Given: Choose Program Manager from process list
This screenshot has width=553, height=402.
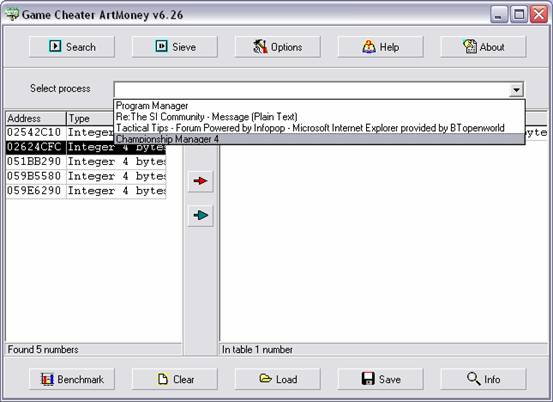Looking at the screenshot, I should [x=320, y=105].
